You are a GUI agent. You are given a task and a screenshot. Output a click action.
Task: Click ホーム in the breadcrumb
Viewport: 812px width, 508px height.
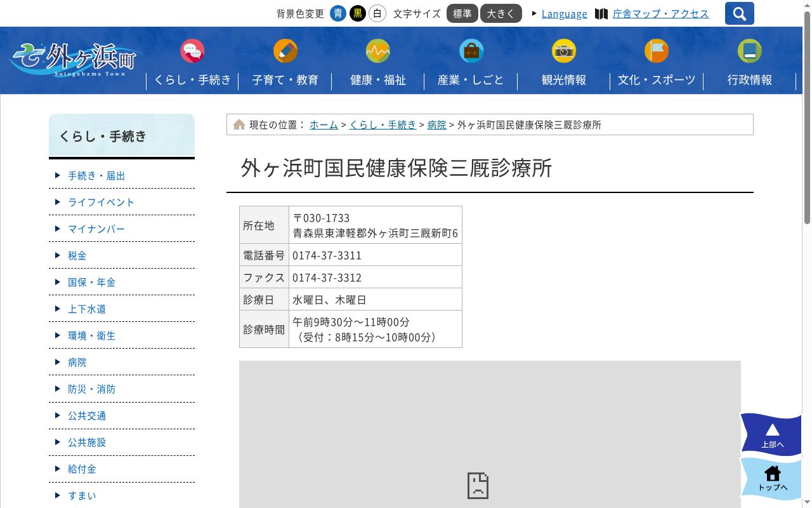click(324, 125)
